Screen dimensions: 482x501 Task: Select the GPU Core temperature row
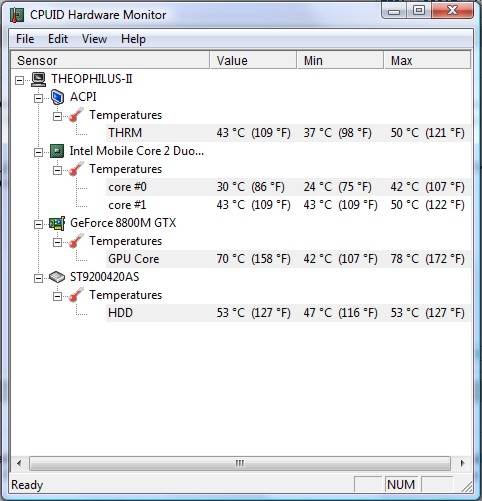click(x=288, y=259)
